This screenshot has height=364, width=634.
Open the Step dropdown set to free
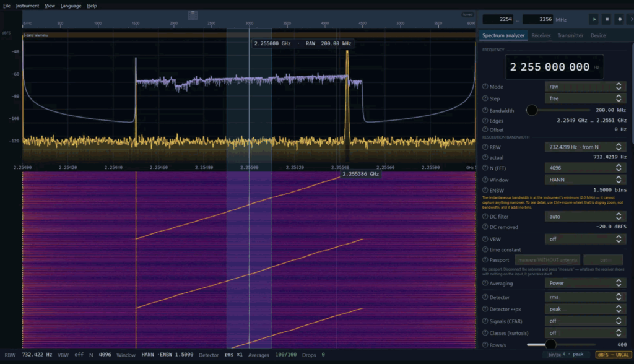coord(586,98)
